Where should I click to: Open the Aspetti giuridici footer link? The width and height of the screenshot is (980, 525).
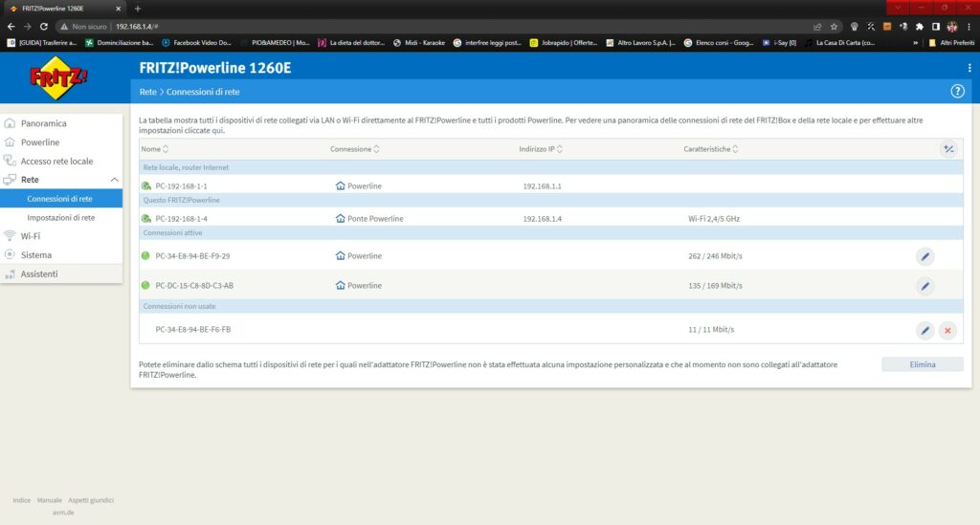(x=91, y=500)
